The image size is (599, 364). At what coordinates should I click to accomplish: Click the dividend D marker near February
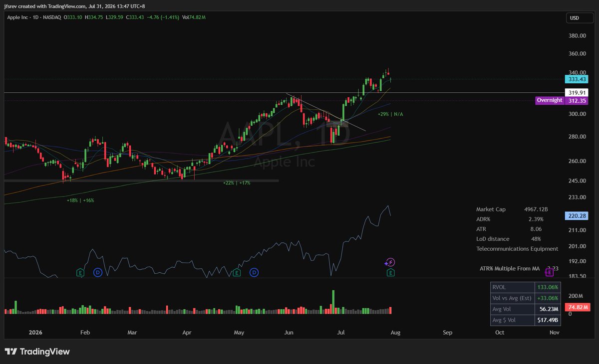[98, 272]
